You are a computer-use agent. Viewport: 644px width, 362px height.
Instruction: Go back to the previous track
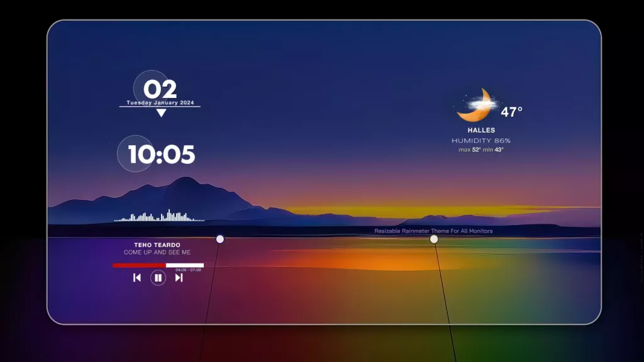point(136,278)
